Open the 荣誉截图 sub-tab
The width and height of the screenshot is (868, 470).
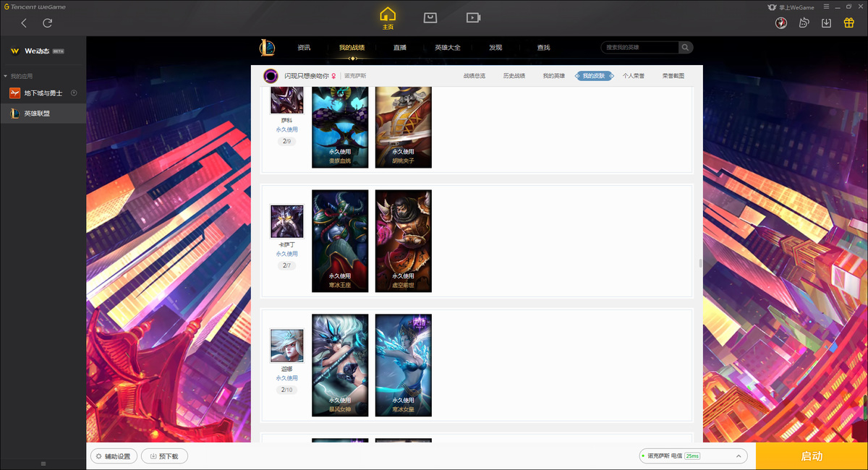click(x=673, y=76)
